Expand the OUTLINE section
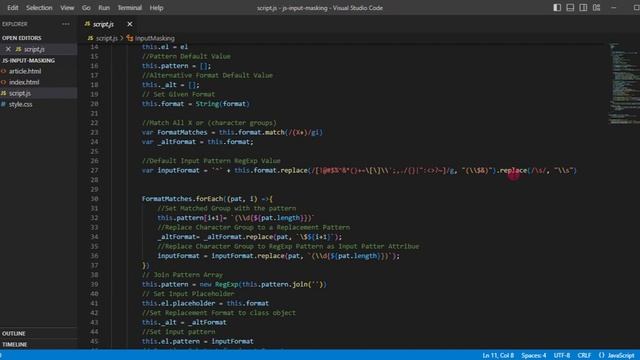The image size is (640, 360). pos(13,333)
